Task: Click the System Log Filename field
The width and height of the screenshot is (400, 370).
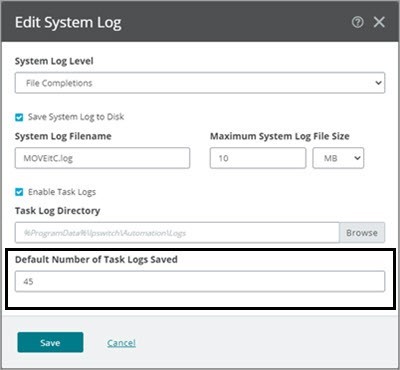Action: (102, 158)
